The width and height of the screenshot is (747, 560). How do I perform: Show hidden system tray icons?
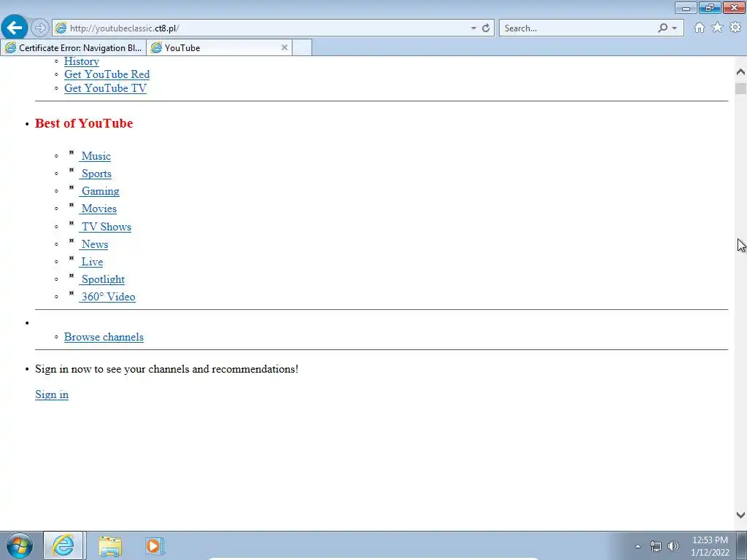tap(638, 546)
